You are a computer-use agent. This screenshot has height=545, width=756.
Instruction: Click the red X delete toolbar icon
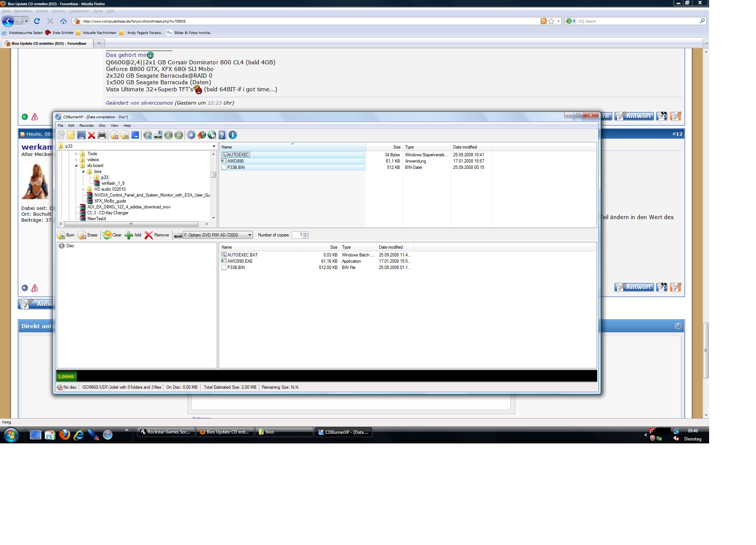(92, 135)
